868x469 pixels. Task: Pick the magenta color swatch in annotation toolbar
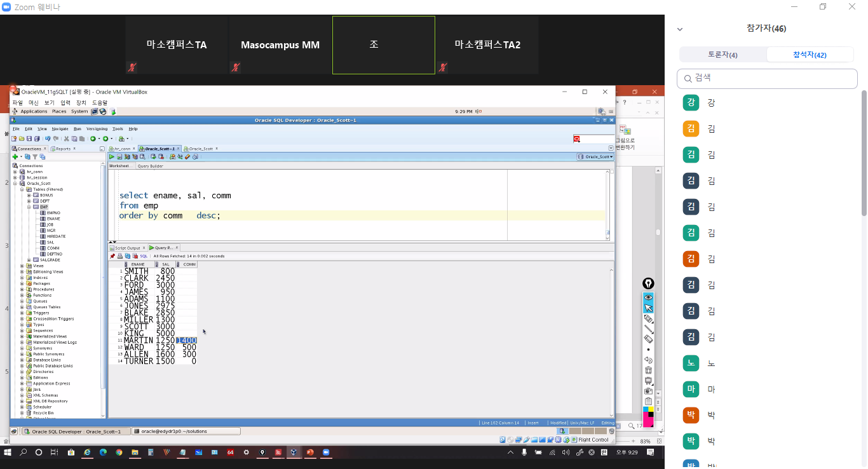pos(648,420)
